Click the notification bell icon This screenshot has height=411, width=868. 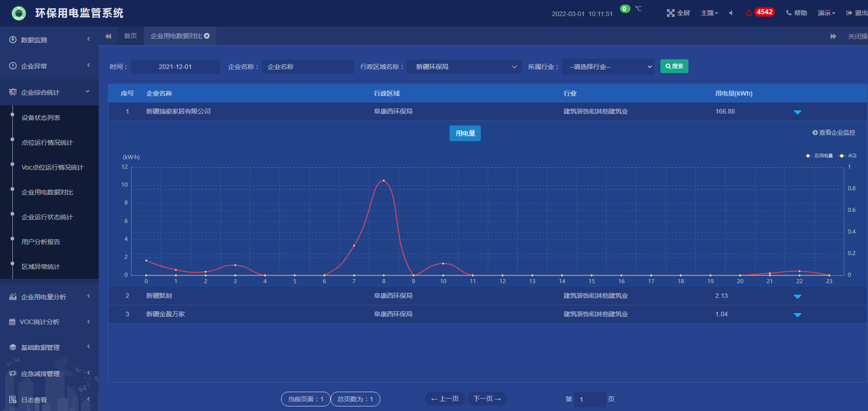(749, 13)
